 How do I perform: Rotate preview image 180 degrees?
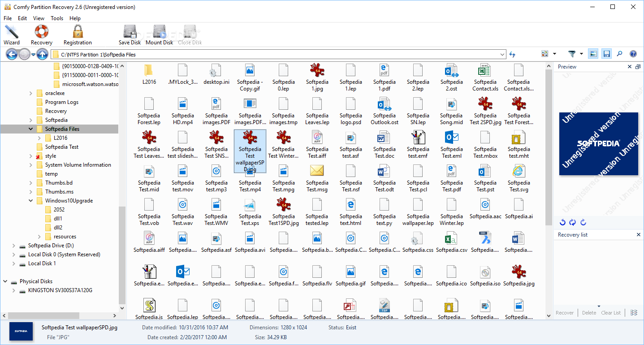[x=572, y=222]
